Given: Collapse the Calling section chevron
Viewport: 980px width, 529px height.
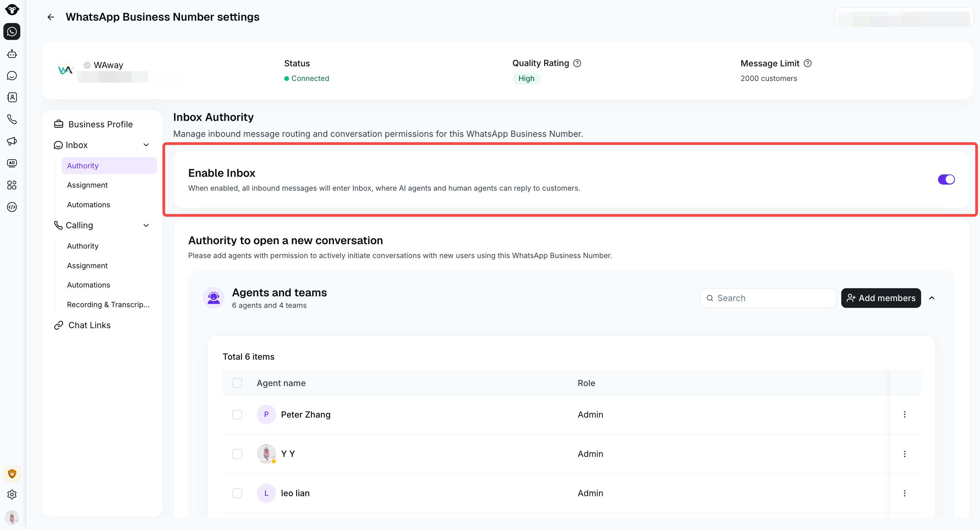Looking at the screenshot, I should tap(146, 226).
